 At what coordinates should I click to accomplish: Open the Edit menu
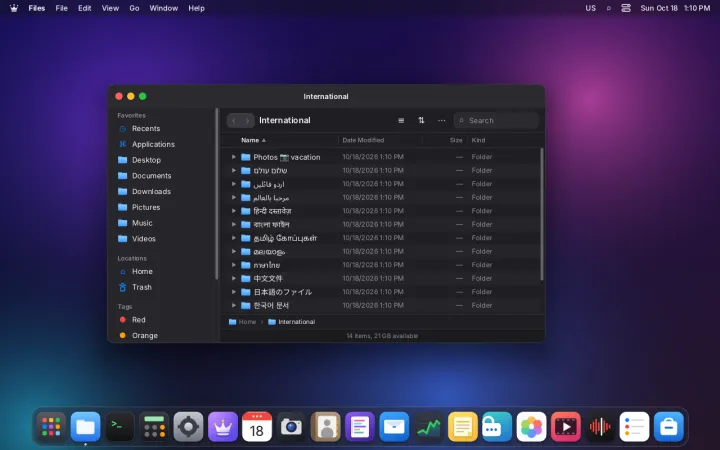point(84,8)
